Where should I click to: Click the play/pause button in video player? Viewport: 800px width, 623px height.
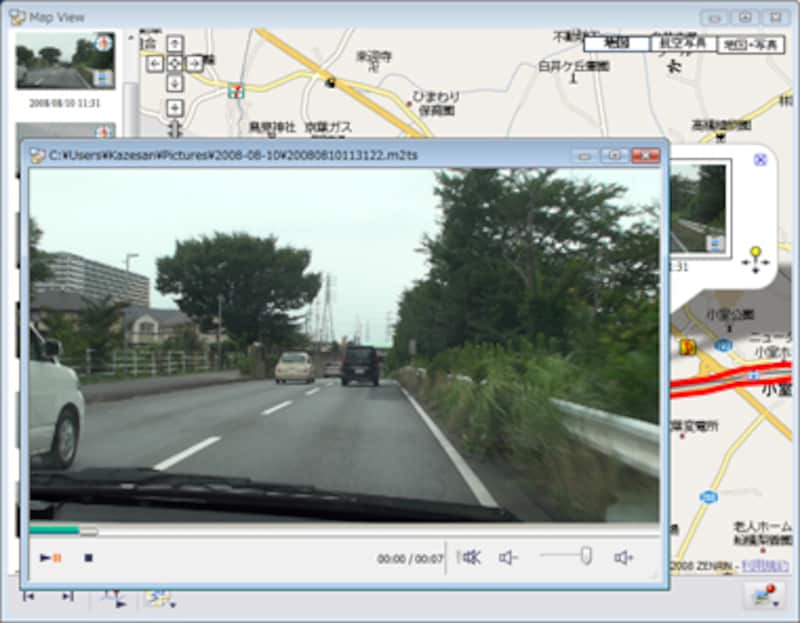pos(51,557)
